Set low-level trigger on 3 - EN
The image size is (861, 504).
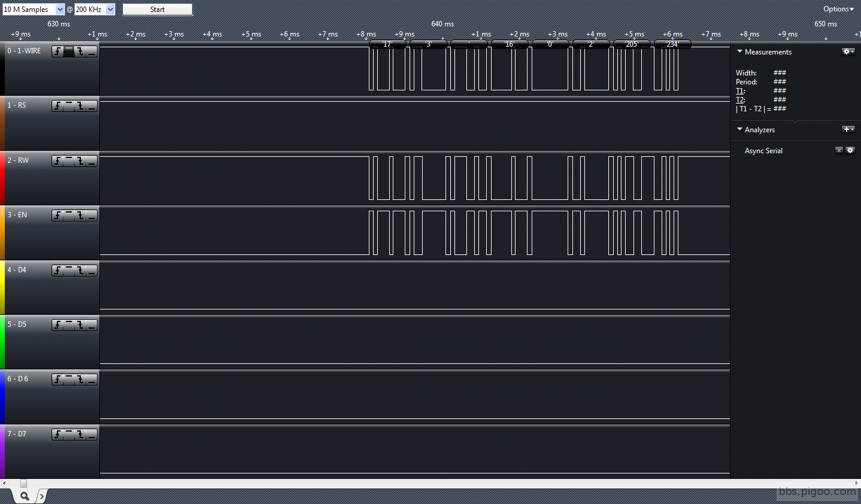tap(92, 215)
